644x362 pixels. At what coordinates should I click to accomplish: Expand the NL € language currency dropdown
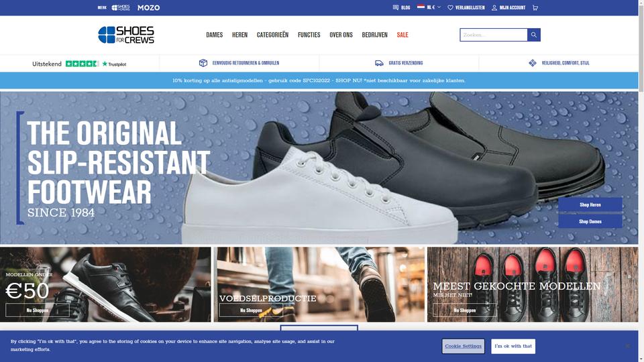(429, 7)
